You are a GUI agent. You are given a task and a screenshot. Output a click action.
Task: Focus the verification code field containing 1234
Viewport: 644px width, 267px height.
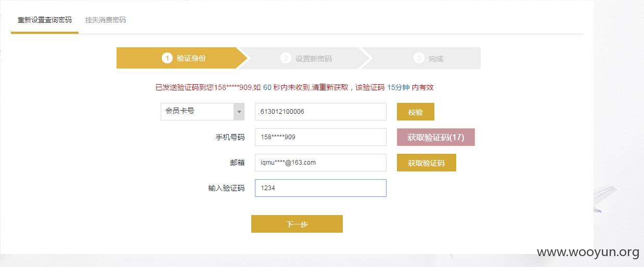click(x=320, y=188)
